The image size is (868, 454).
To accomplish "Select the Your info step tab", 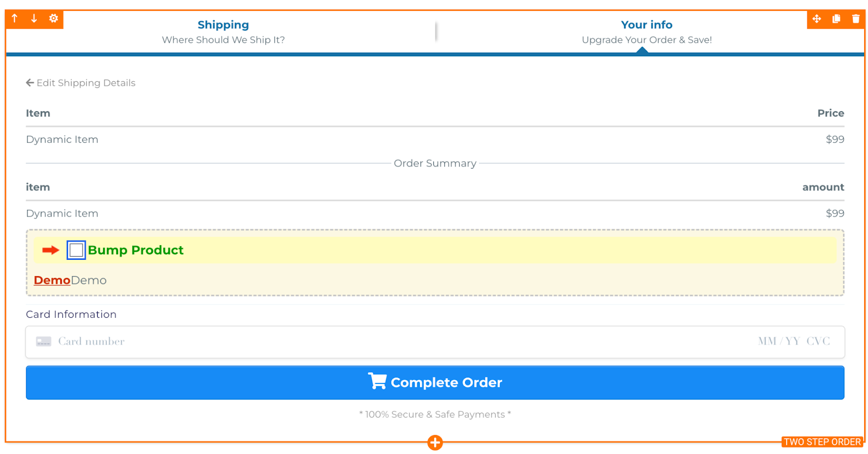I will (646, 31).
